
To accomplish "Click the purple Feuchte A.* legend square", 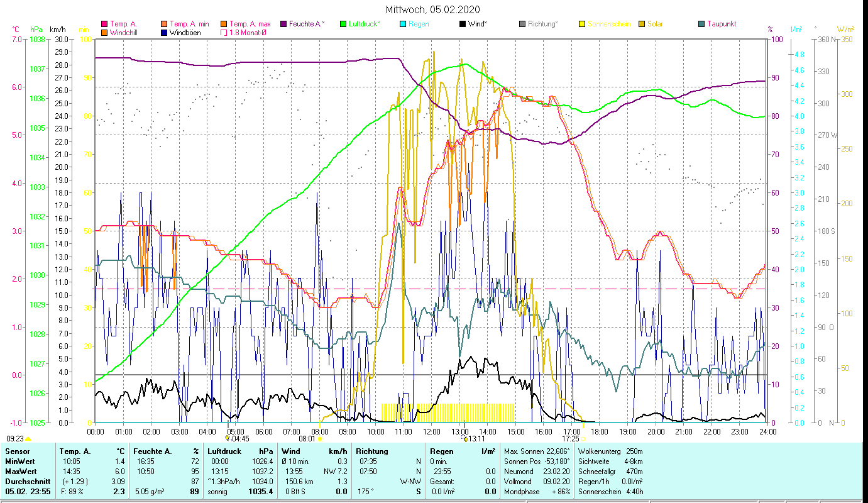I will pos(283,25).
